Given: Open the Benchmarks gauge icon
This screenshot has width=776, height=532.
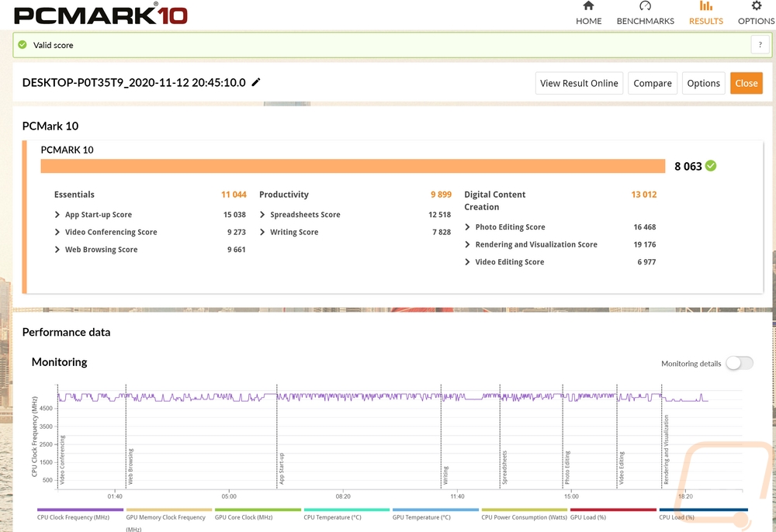Looking at the screenshot, I should (645, 6).
